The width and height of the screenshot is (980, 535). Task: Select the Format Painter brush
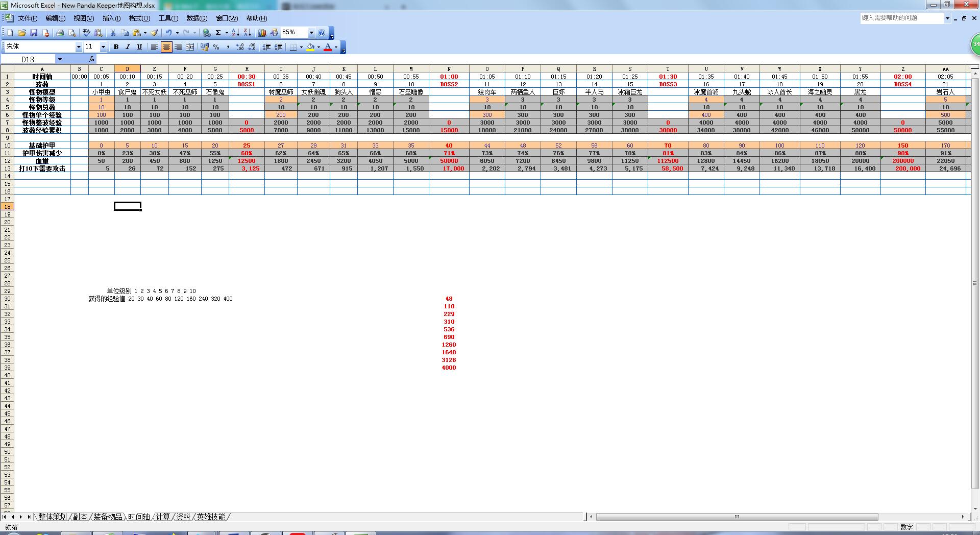point(154,33)
